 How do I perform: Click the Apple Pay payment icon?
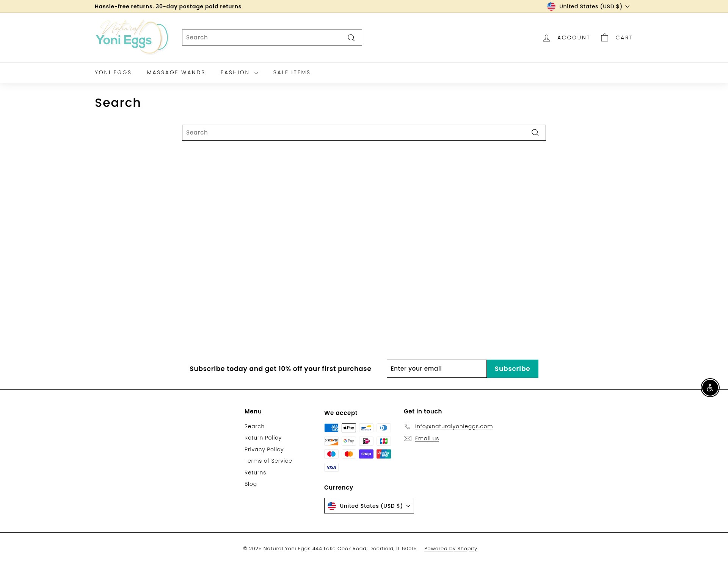(349, 428)
